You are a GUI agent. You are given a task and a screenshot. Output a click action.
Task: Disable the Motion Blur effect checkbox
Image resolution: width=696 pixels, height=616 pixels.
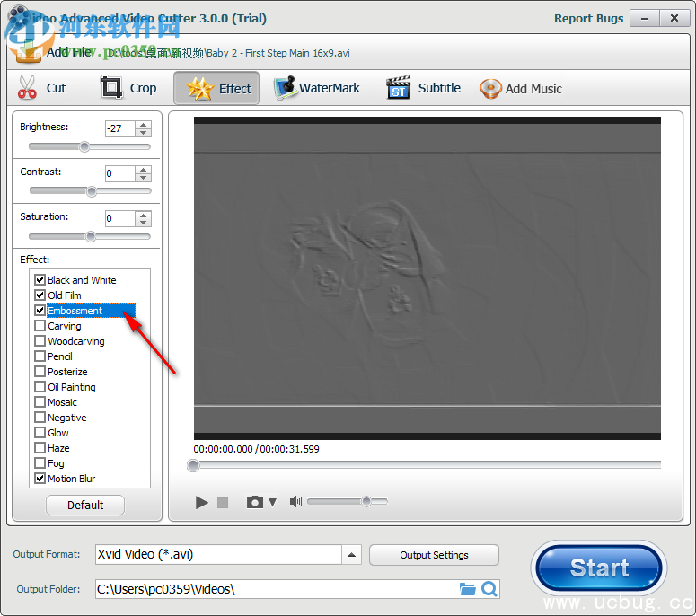tap(40, 479)
